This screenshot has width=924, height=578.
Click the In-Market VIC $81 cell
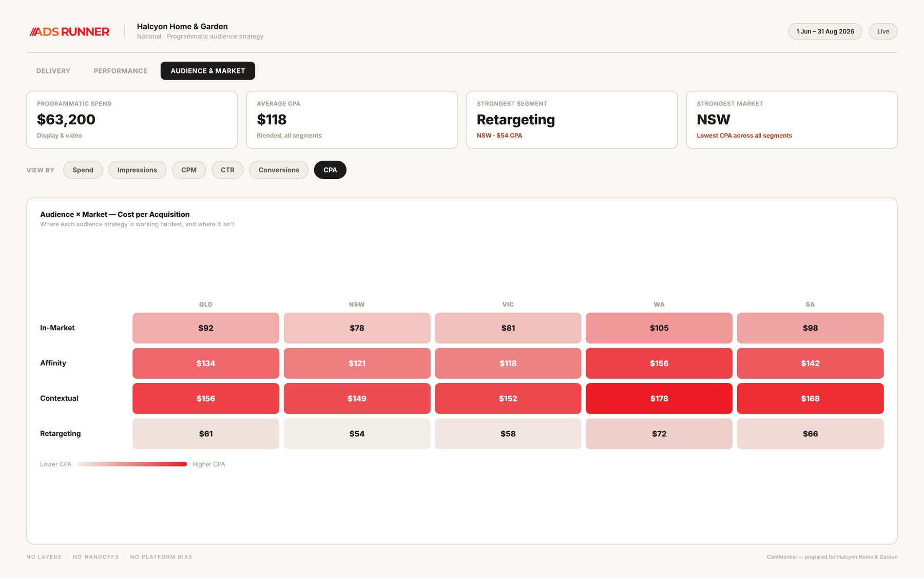coord(508,328)
